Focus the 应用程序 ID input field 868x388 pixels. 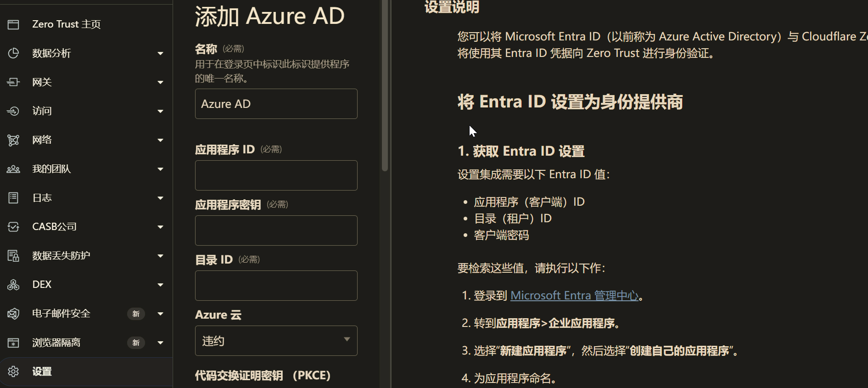(x=276, y=175)
